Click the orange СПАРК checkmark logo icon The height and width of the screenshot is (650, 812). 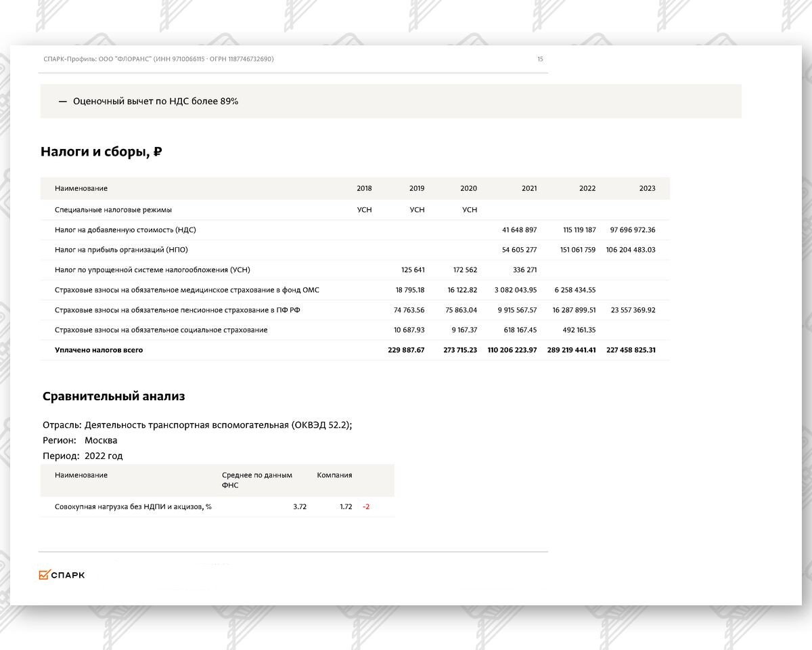[45, 574]
